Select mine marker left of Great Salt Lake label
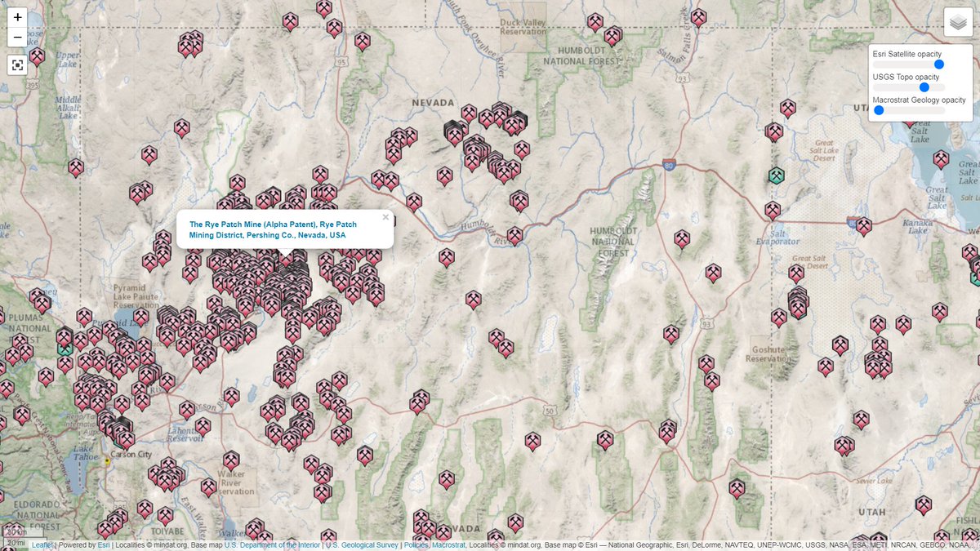This screenshot has width=980, height=551. (941, 159)
